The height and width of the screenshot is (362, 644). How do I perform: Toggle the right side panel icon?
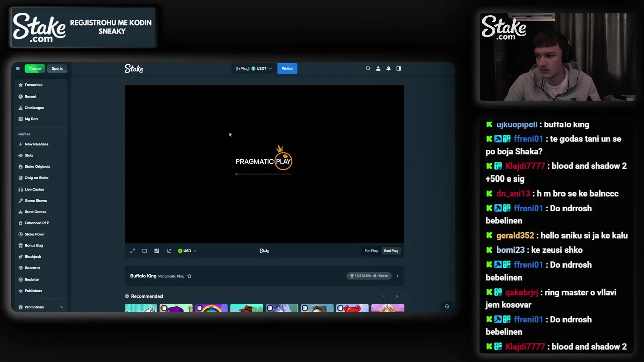[399, 69]
